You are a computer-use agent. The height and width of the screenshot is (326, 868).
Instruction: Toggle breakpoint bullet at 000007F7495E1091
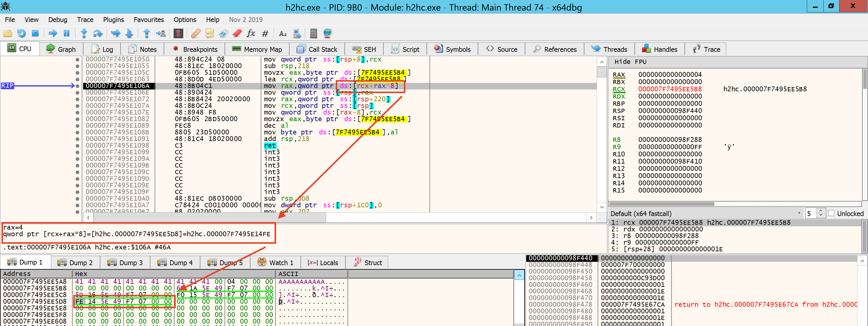[x=77, y=139]
